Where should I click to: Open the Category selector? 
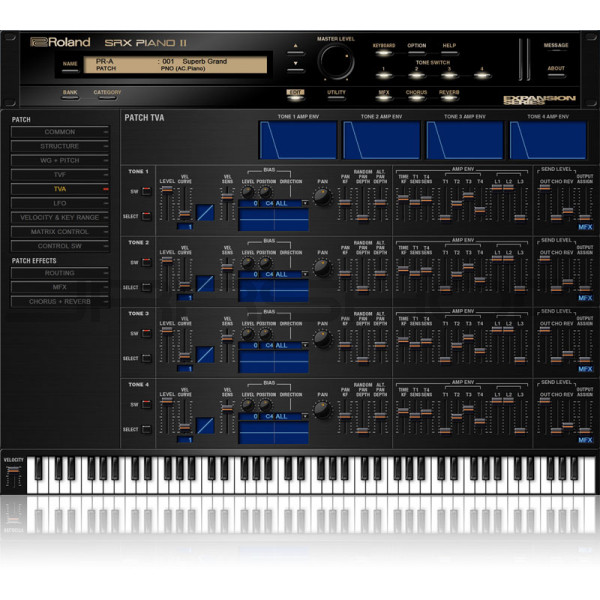107,97
